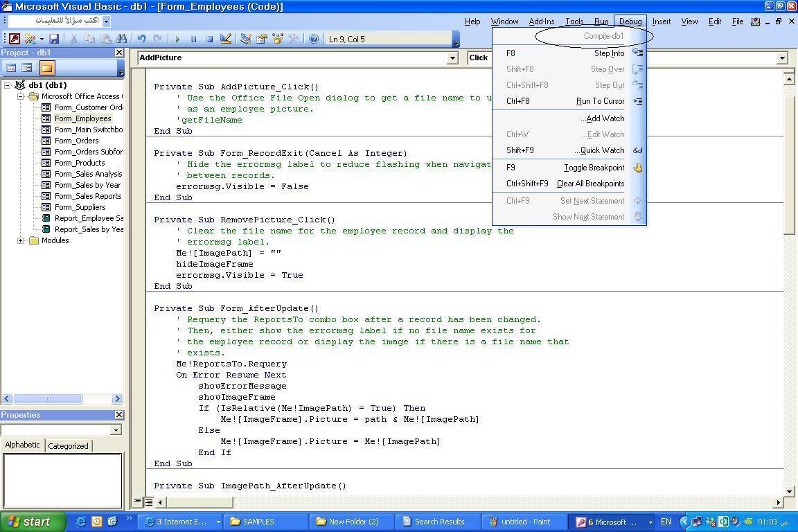Screen dimensions: 798x532
Task: Click the Run Sub play icon
Action: (177, 39)
